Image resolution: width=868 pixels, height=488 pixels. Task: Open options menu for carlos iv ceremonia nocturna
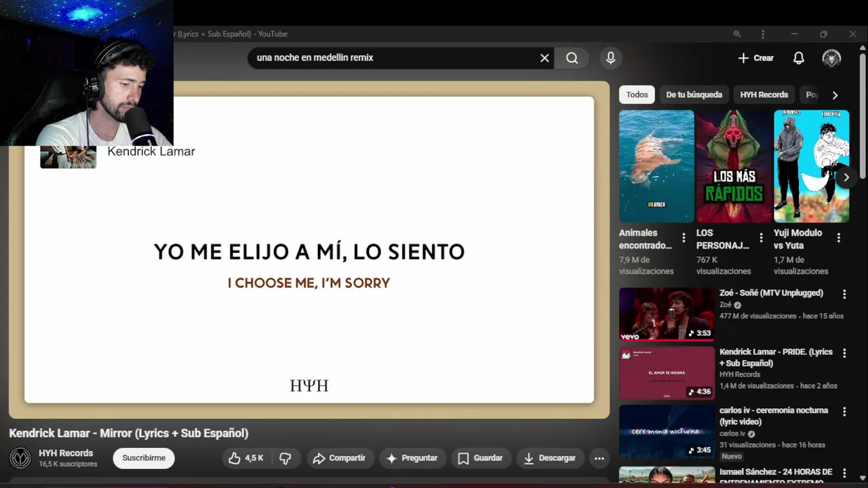coord(844,412)
